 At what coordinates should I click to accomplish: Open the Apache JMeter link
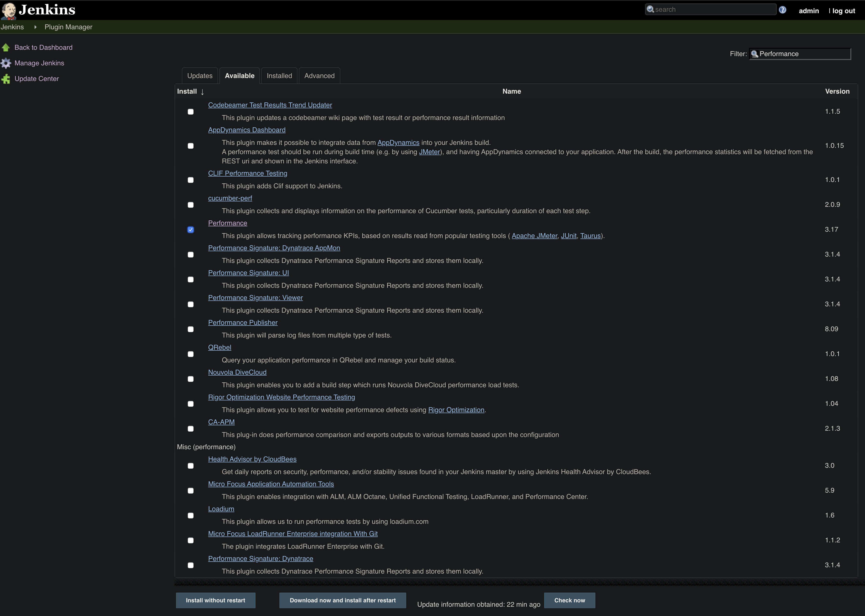pyautogui.click(x=535, y=236)
